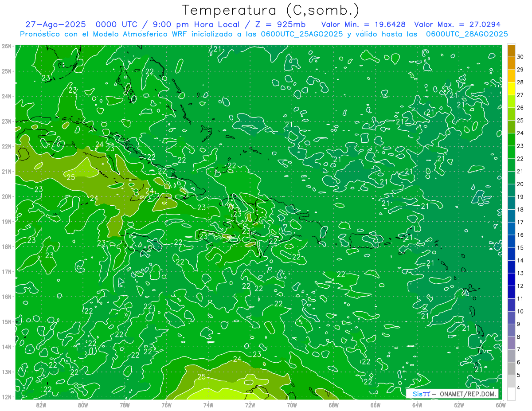Click the '74W' longitude axis label

tap(208, 405)
